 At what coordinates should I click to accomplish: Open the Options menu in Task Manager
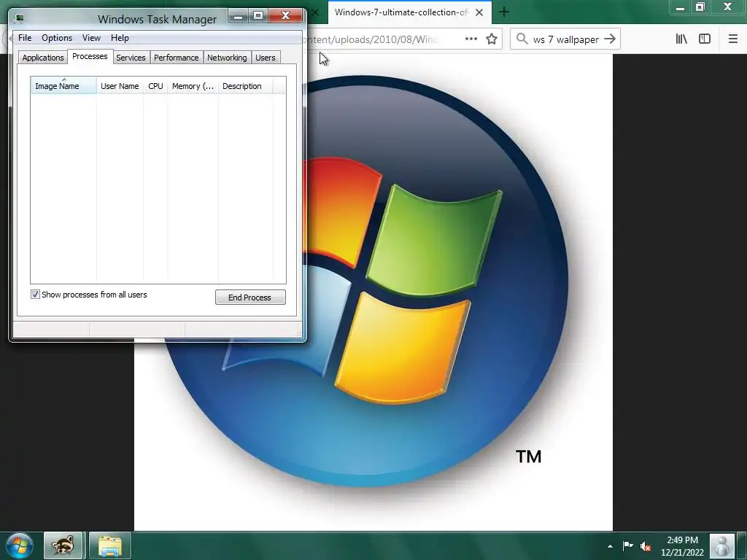coord(57,38)
